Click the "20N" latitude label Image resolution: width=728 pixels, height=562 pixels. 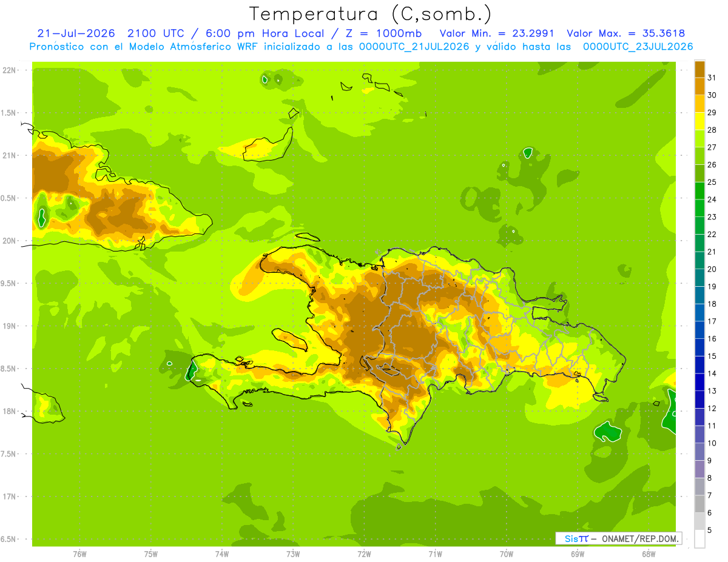[10, 241]
